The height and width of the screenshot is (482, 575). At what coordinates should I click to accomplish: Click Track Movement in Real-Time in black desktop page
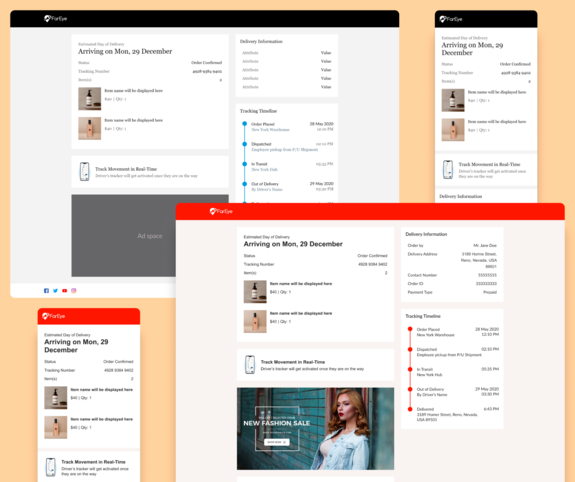(126, 169)
